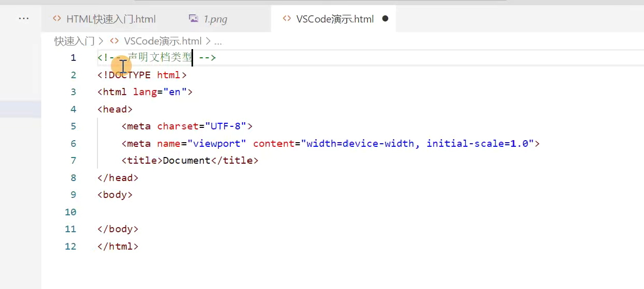The width and height of the screenshot is (644, 289).
Task: Click the HTML icon on HTML快速入门.html tab
Action: [57, 19]
